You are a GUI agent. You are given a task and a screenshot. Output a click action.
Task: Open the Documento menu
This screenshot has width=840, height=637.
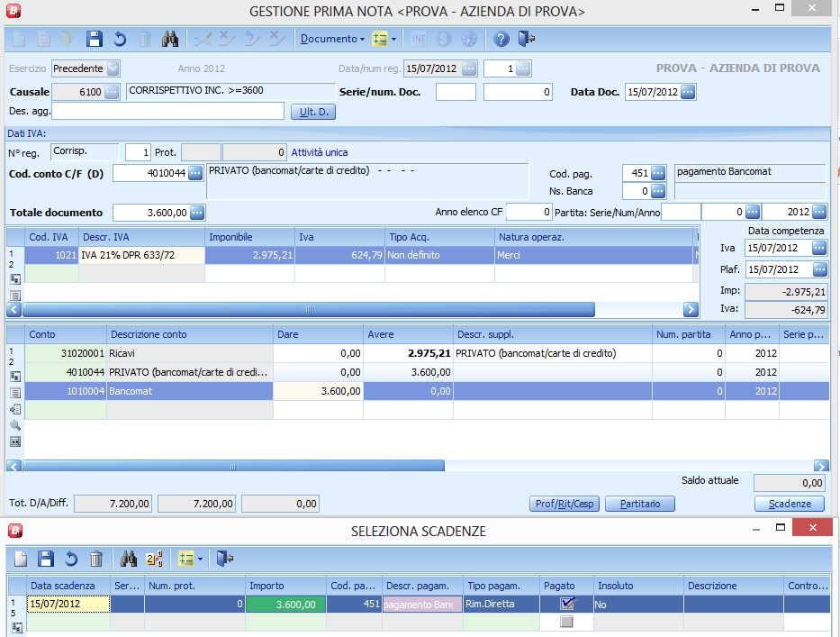[x=332, y=39]
